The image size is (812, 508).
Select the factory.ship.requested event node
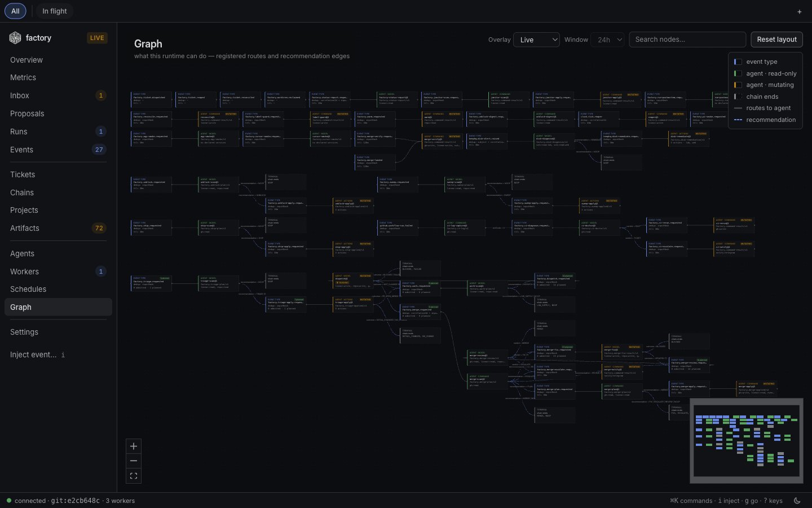pyautogui.click(x=151, y=227)
